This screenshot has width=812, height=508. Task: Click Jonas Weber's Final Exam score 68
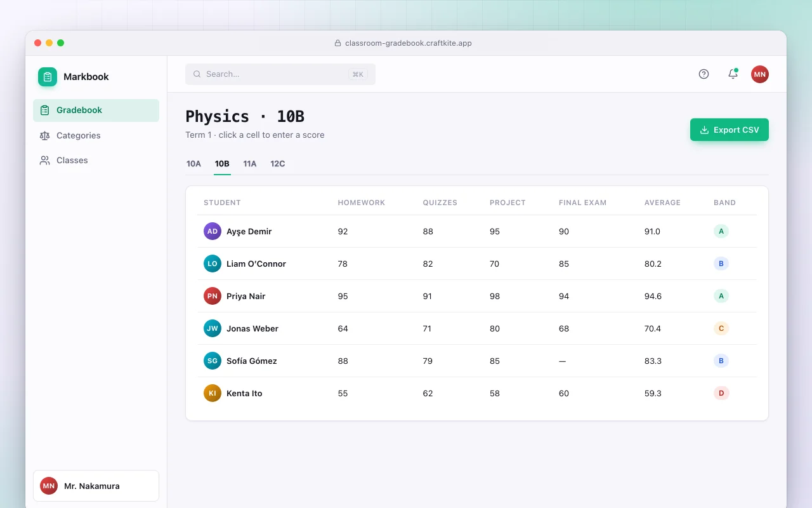pos(564,329)
